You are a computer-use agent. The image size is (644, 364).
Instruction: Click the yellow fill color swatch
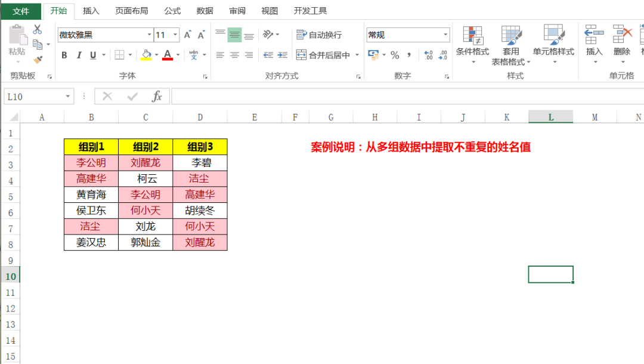point(146,59)
